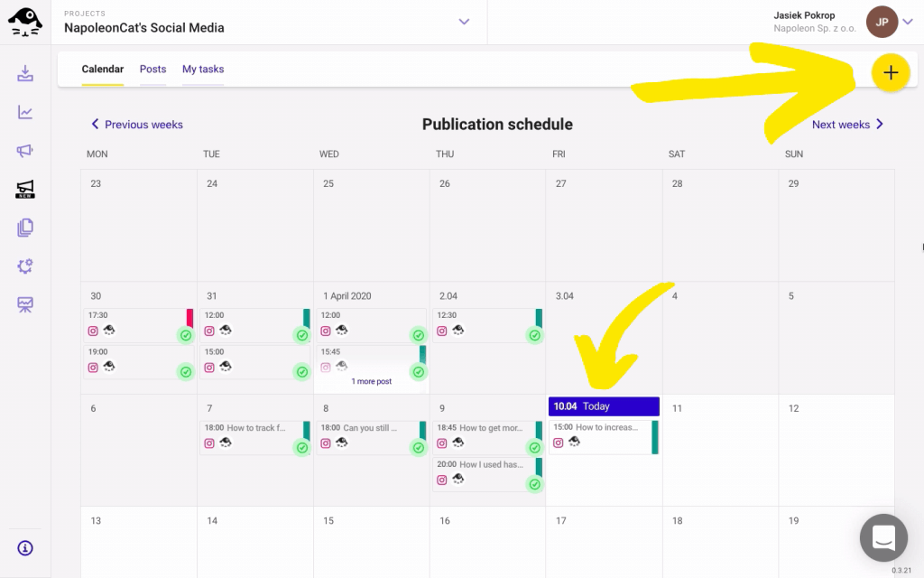This screenshot has width=924, height=578.
Task: Expand the Projects dropdown chevron
Action: pos(464,22)
